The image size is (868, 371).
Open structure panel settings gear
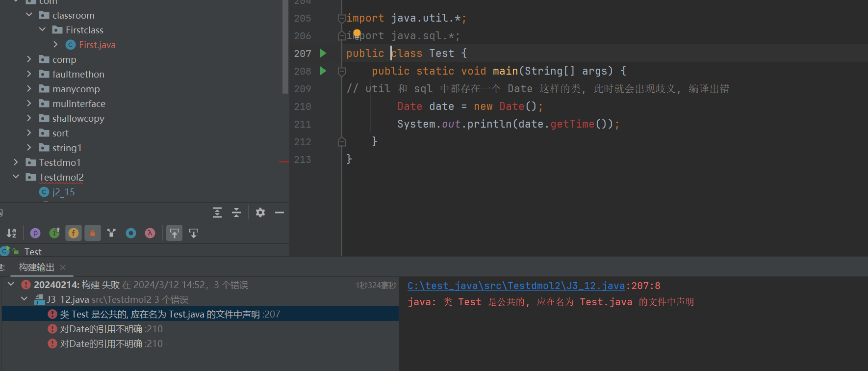pos(260,212)
